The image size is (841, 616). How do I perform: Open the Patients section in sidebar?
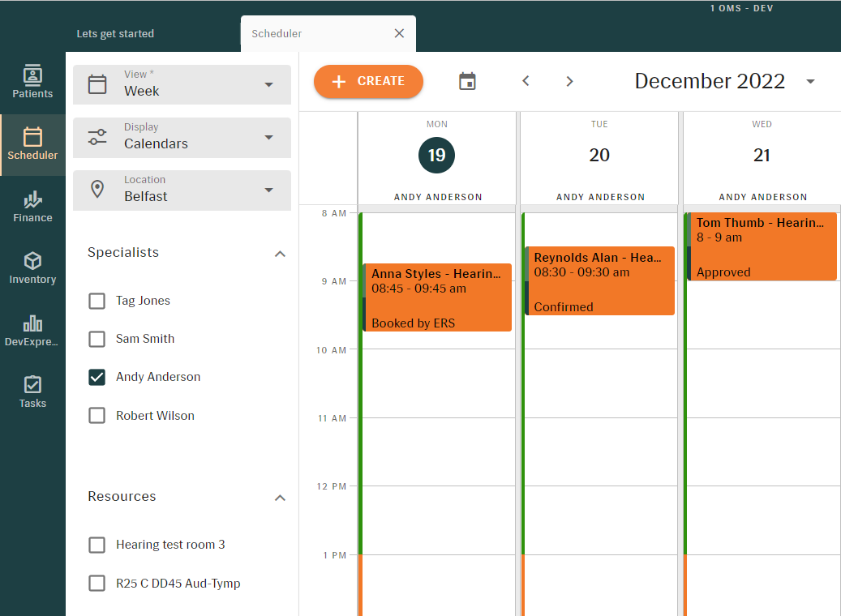32,83
